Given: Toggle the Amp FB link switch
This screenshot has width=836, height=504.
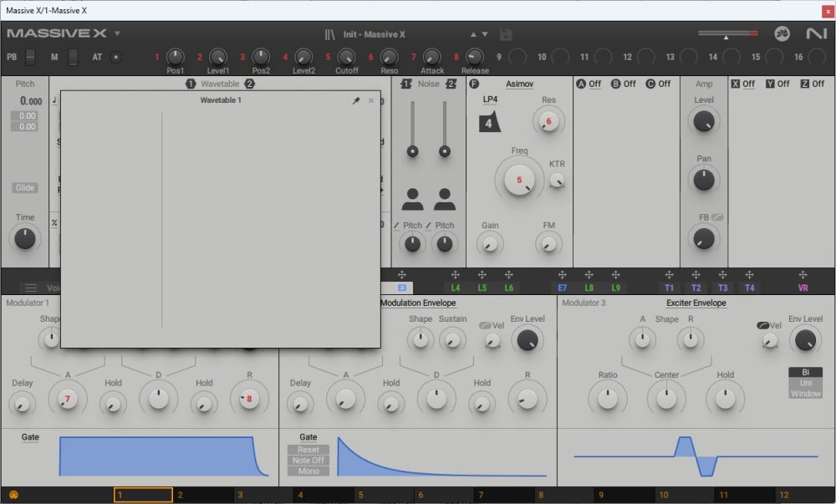Looking at the screenshot, I should pyautogui.click(x=717, y=217).
